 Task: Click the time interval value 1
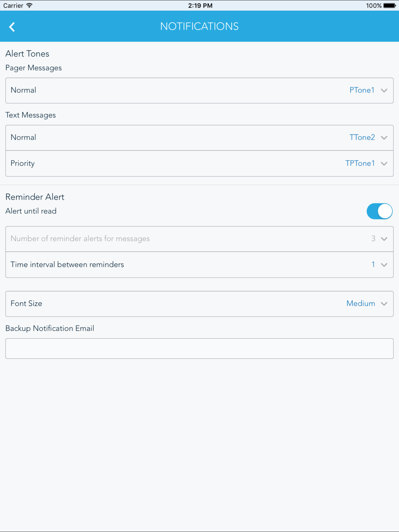pos(373,264)
